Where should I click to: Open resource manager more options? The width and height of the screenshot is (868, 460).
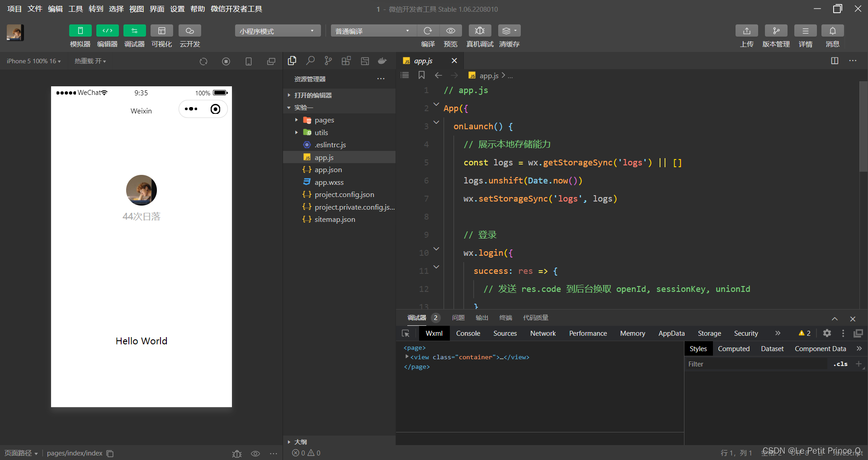[381, 79]
